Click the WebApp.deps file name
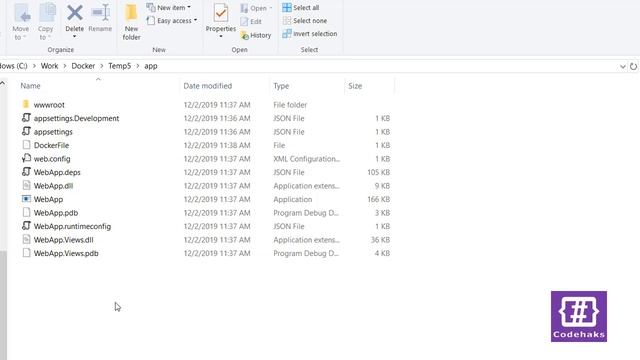 click(57, 172)
